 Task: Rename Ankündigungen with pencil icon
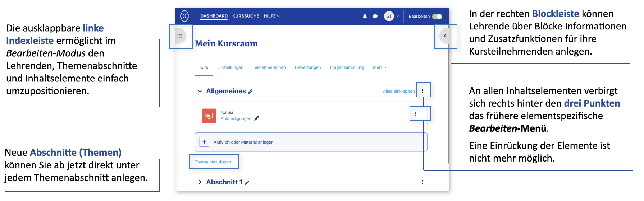point(256,118)
